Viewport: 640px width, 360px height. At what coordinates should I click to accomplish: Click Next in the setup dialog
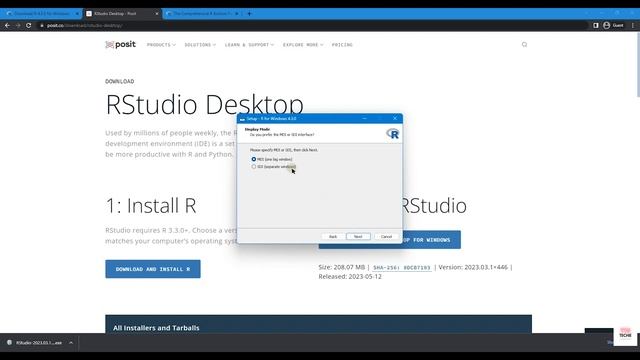(x=358, y=237)
